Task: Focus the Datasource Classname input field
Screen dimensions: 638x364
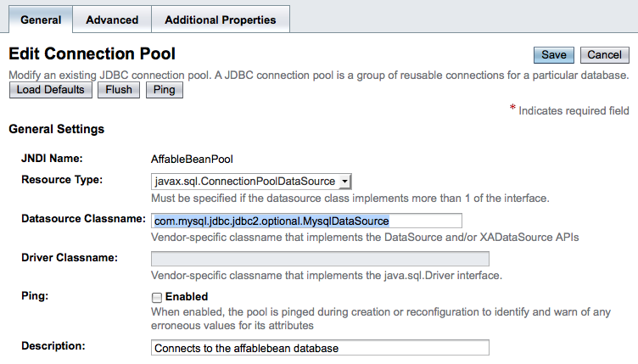Action: click(x=306, y=221)
